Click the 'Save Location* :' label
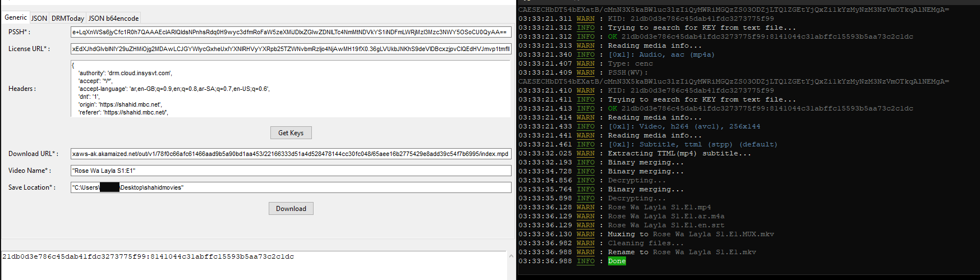Image resolution: width=980 pixels, height=280 pixels. point(32,187)
